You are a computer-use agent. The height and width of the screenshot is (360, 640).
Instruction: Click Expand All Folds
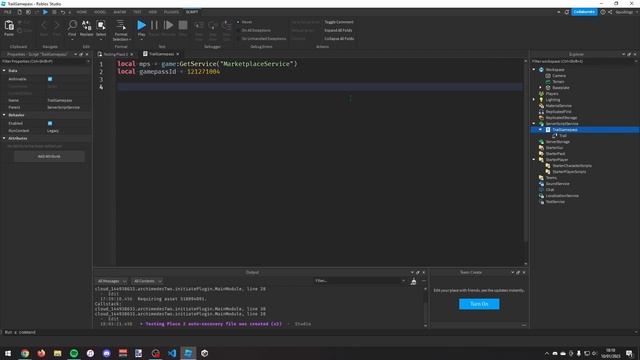pos(338,30)
